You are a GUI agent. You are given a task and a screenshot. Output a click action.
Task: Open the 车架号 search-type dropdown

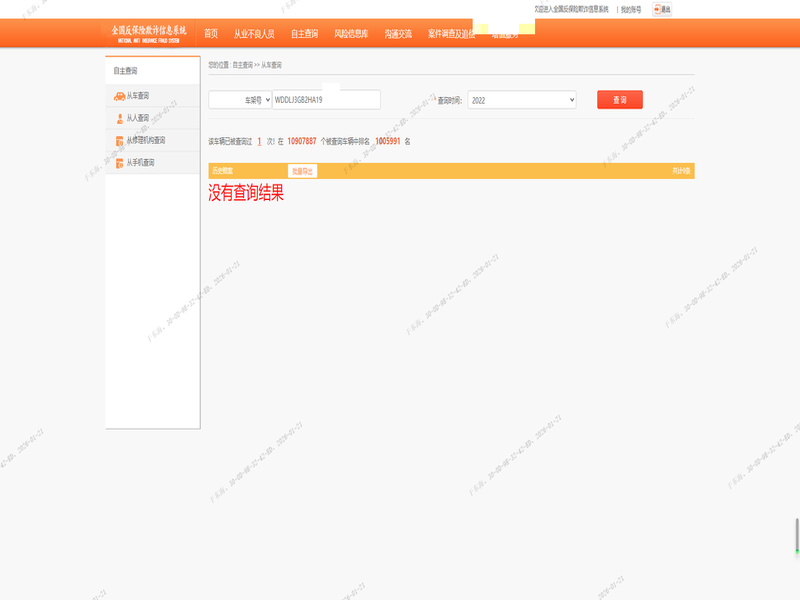240,100
